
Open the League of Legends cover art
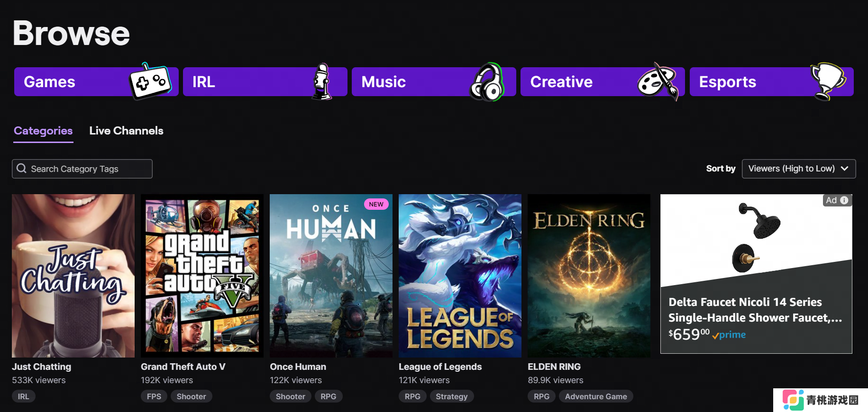click(460, 276)
